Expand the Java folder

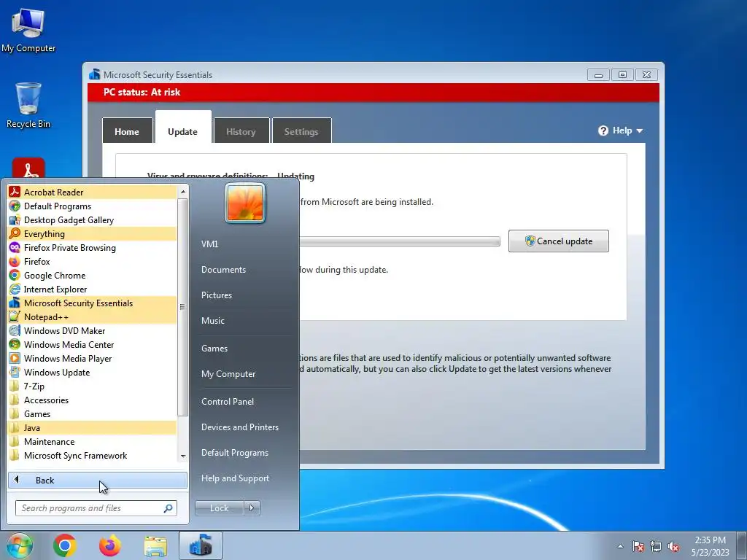pyautogui.click(x=93, y=427)
